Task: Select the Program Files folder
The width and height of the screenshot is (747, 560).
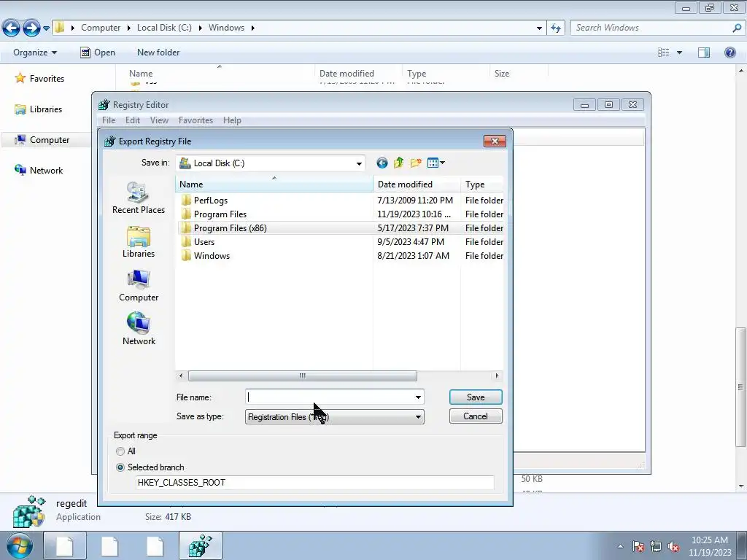Action: pos(220,214)
